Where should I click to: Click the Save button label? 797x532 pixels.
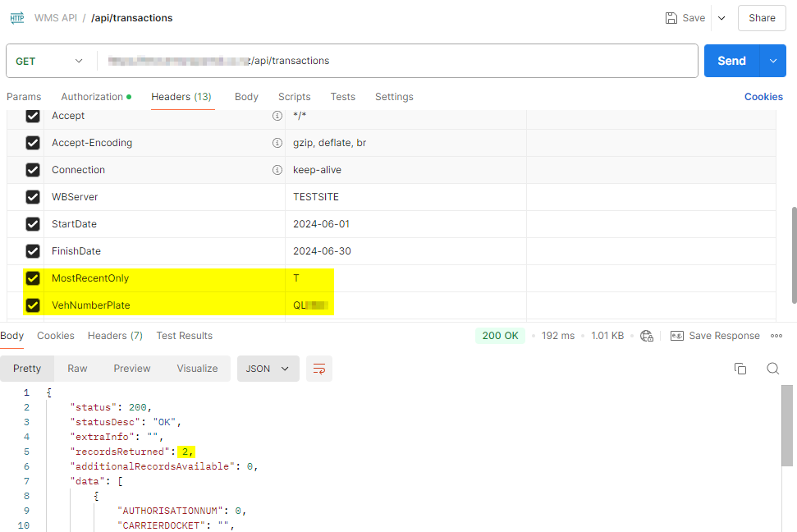[694, 18]
